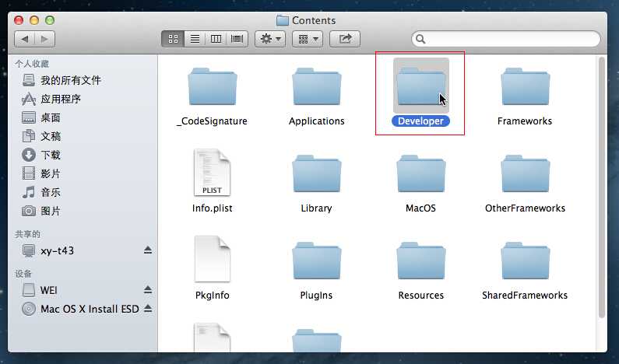Close the Contents Finder window

click(x=19, y=20)
